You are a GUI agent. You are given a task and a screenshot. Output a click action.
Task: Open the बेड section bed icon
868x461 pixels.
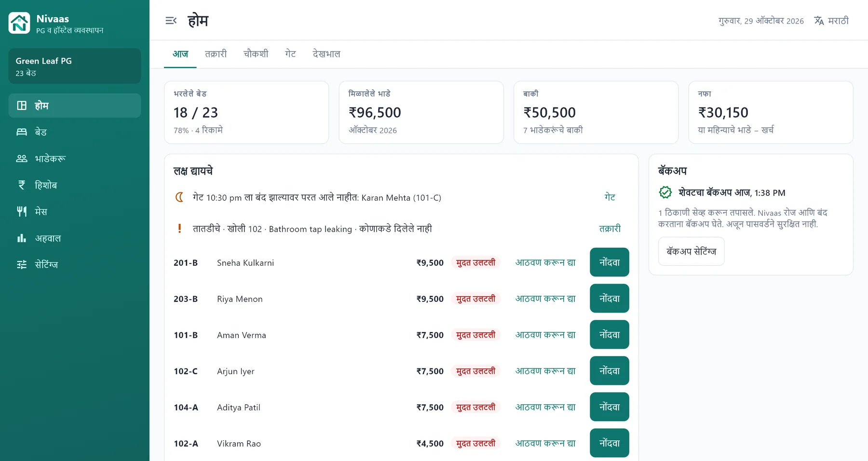(22, 132)
